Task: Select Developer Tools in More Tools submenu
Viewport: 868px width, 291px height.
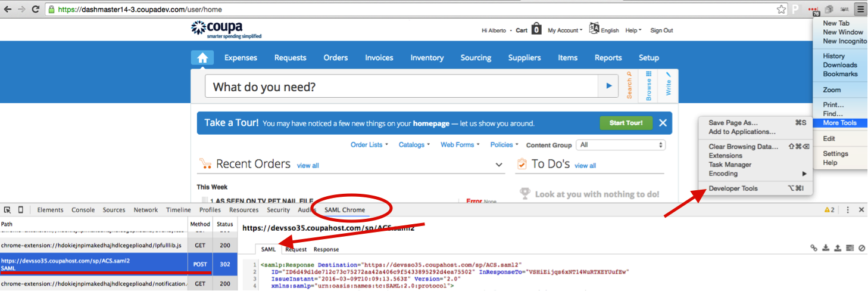Action: point(756,188)
